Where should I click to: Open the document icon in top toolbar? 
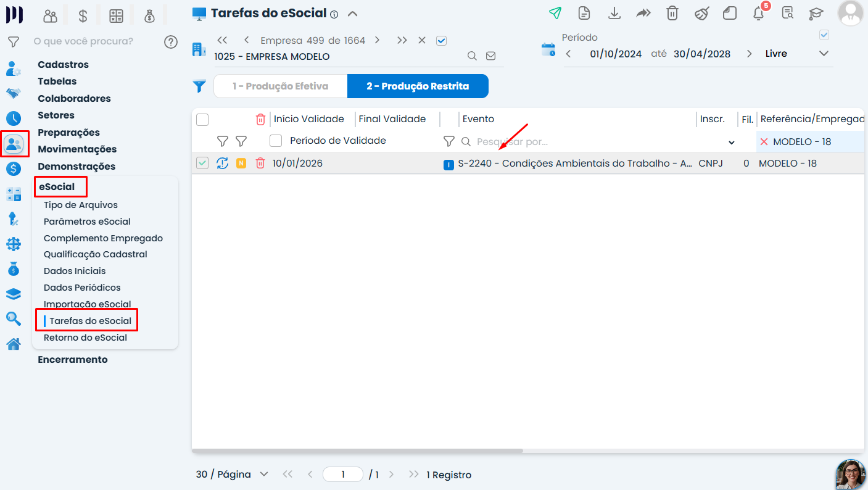tap(584, 13)
